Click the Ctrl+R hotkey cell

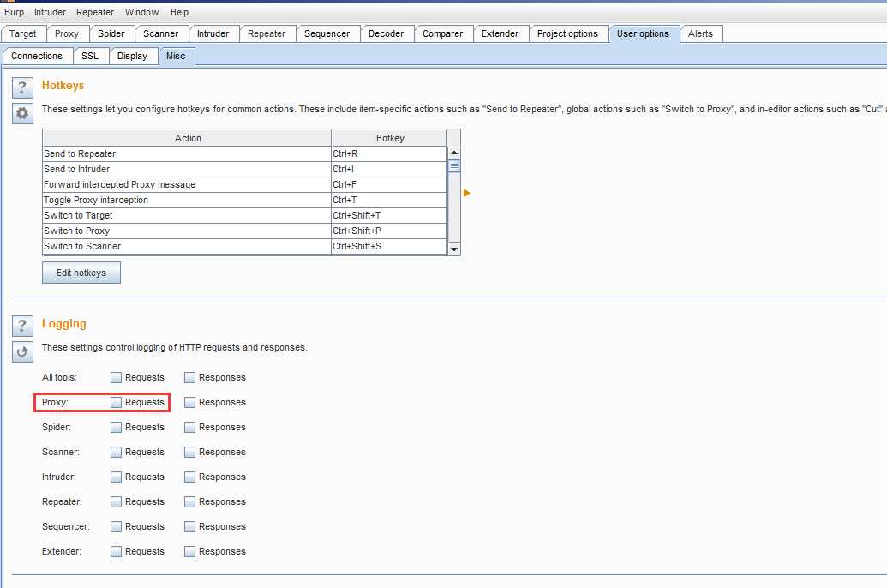(x=389, y=154)
